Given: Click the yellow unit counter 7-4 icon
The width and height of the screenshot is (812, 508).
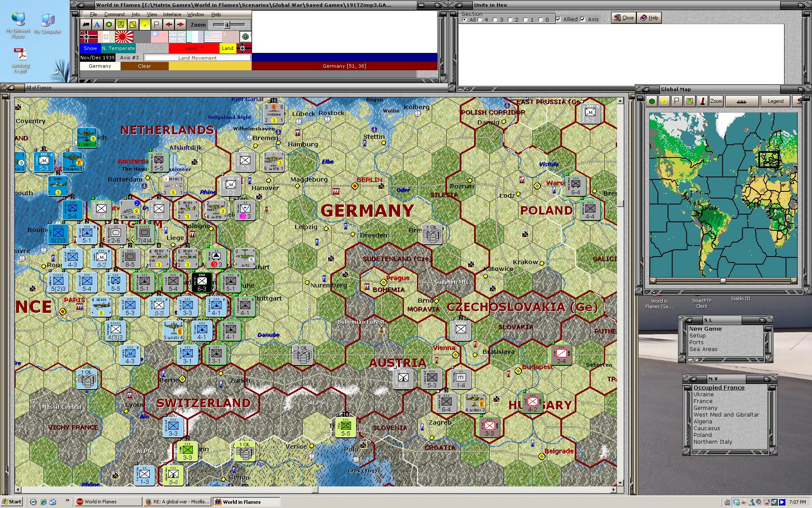Looking at the screenshot, I should coord(121,25).
